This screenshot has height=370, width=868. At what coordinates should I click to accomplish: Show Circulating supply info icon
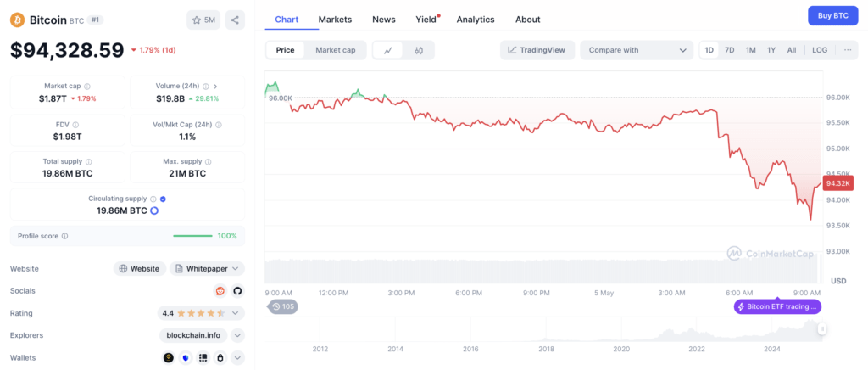pos(154,199)
